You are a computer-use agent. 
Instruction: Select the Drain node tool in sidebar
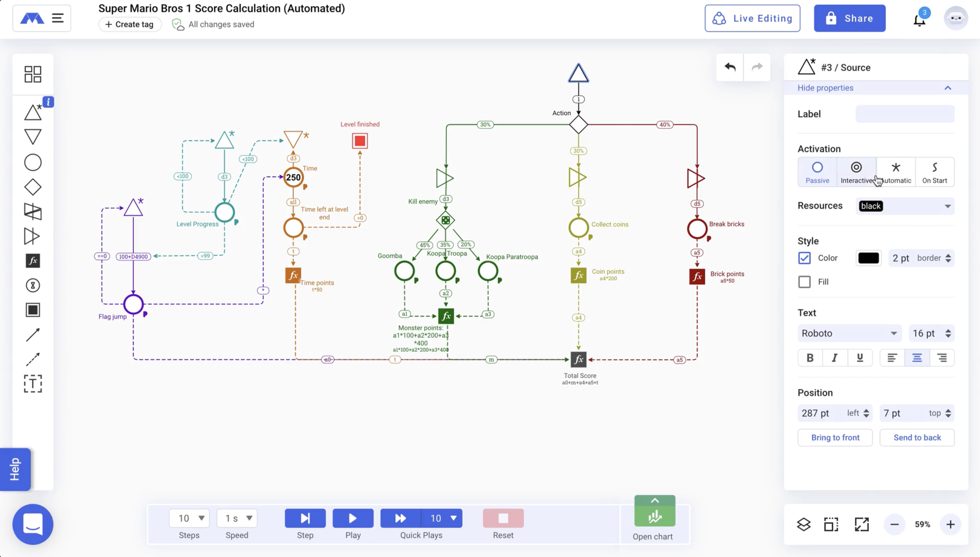[x=32, y=137]
